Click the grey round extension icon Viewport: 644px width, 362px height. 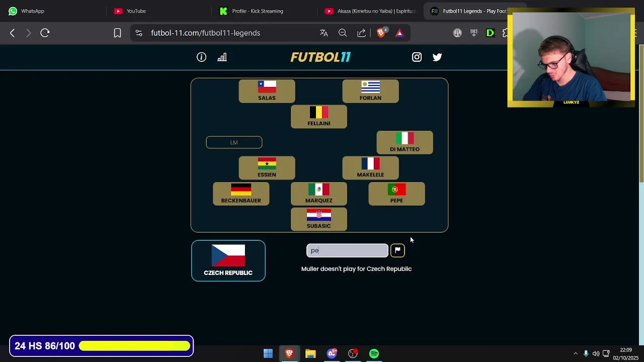pyautogui.click(x=457, y=33)
